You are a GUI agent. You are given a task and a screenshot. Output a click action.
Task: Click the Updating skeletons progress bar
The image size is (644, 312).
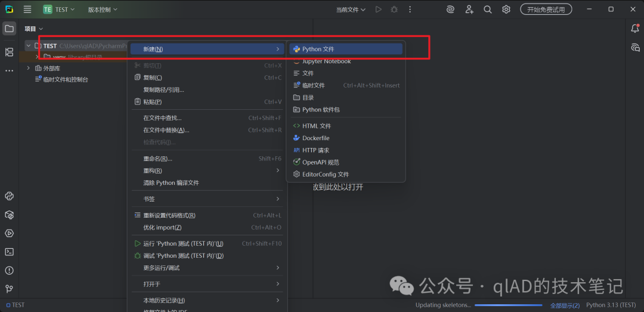point(509,305)
